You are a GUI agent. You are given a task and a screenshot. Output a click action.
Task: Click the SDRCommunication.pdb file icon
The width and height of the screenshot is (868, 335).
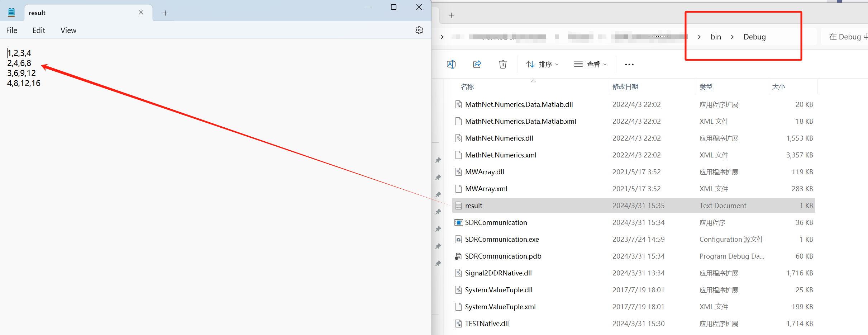(458, 256)
